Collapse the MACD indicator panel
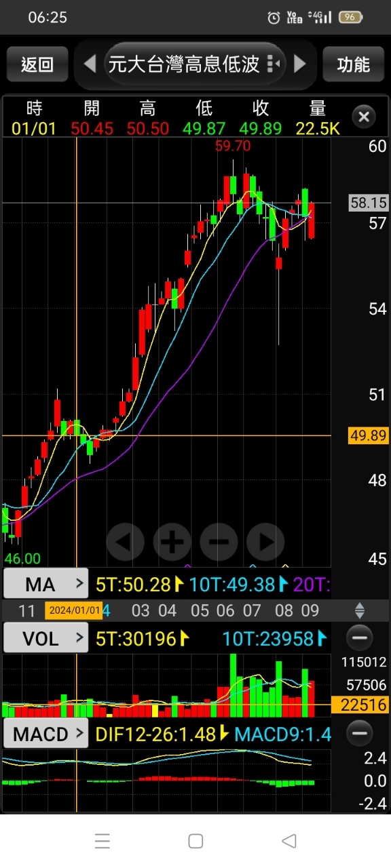The width and height of the screenshot is (391, 868). coord(360,733)
